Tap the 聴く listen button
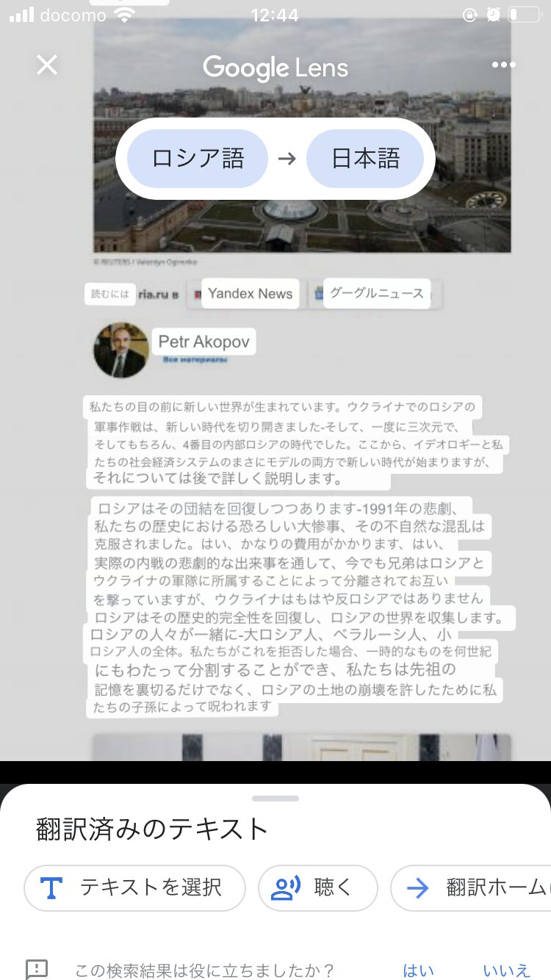The width and height of the screenshot is (551, 980). (x=317, y=887)
